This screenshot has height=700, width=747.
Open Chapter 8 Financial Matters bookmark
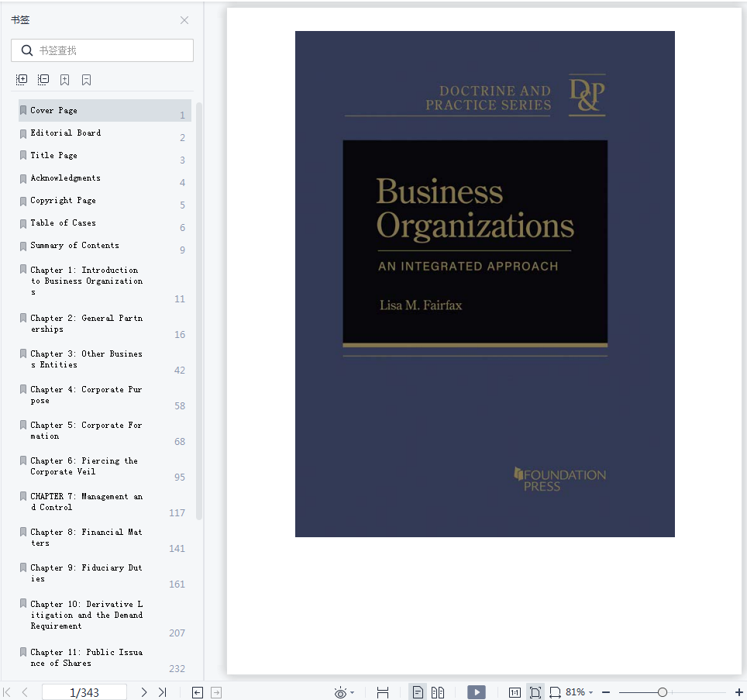click(105, 538)
